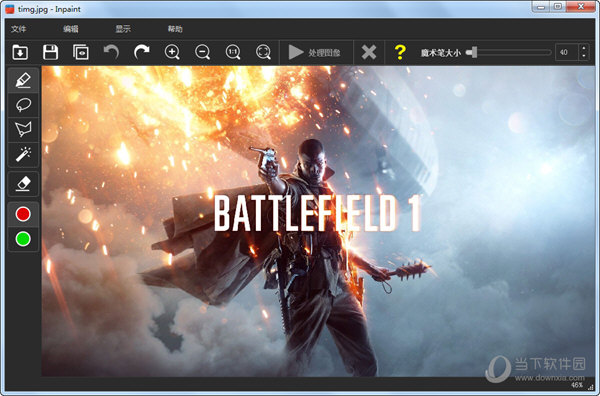This screenshot has height=396, width=600.
Task: Undo the last action
Action: coord(111,52)
